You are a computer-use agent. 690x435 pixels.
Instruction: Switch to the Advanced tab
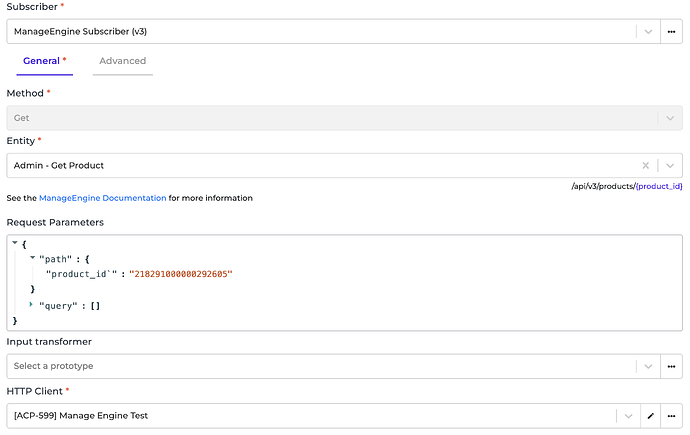(x=122, y=61)
